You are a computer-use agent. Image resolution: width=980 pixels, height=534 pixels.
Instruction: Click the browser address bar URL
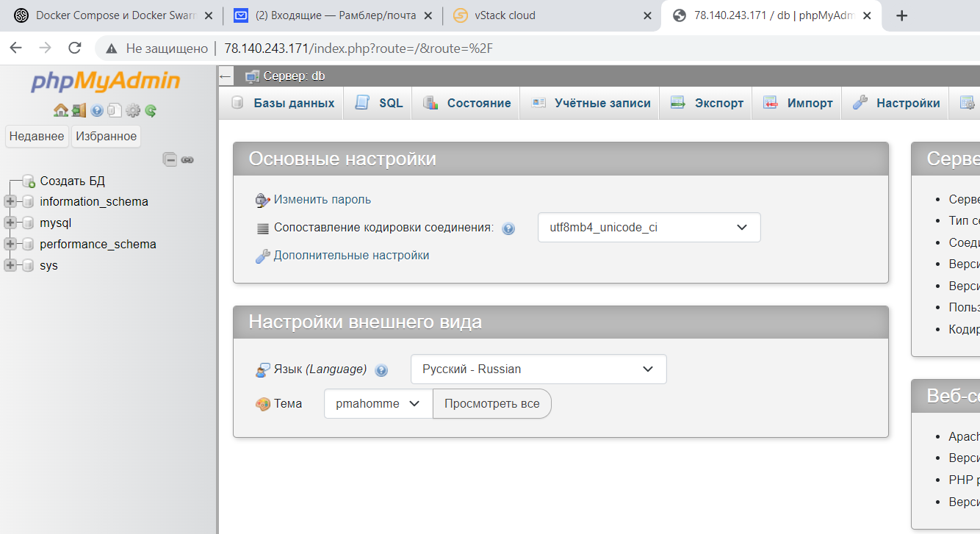coord(358,48)
